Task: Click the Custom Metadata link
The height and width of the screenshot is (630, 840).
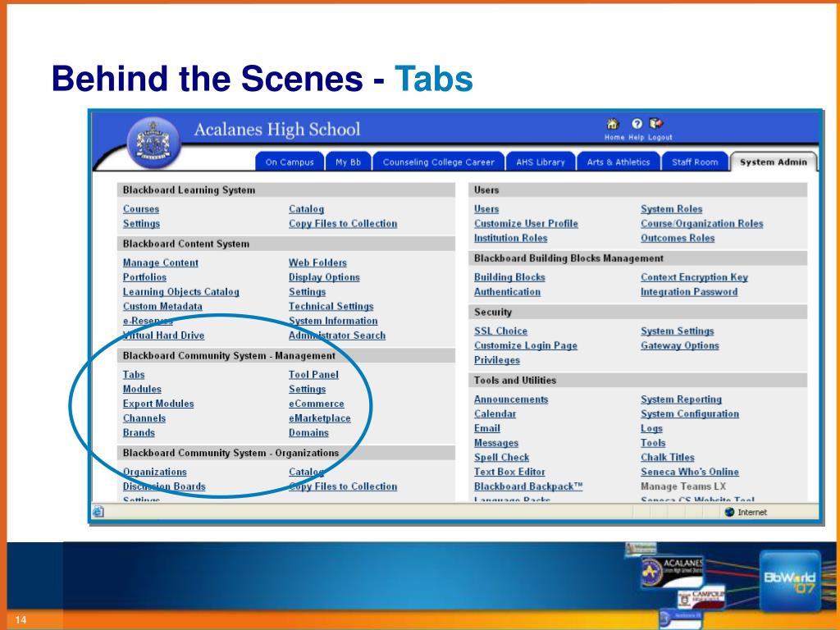Action: coord(162,306)
